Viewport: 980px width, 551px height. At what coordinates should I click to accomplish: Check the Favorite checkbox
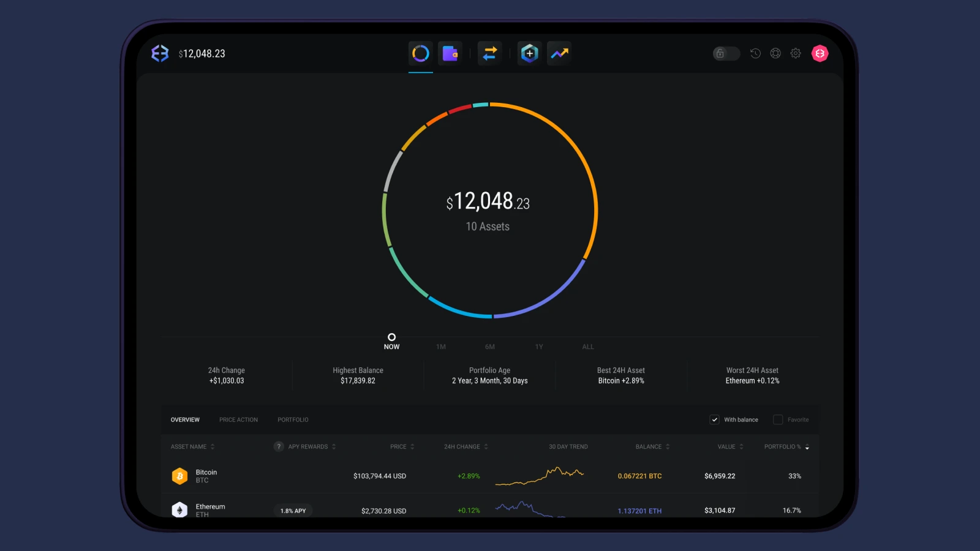point(778,419)
